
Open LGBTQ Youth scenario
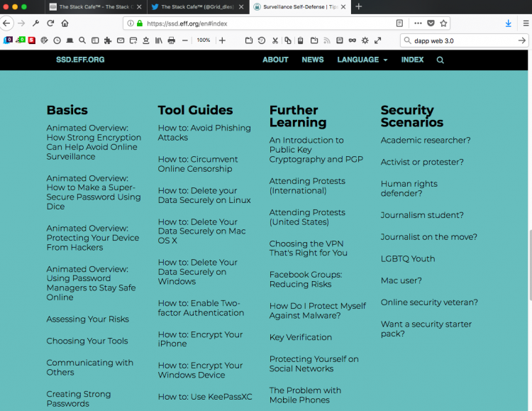pyautogui.click(x=408, y=259)
